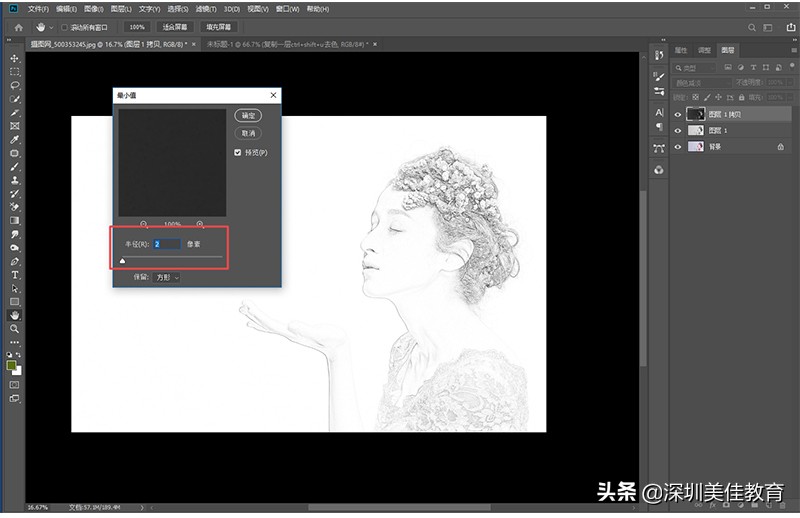This screenshot has height=518, width=800.
Task: Select the Horizontal Type tool
Action: click(14, 275)
